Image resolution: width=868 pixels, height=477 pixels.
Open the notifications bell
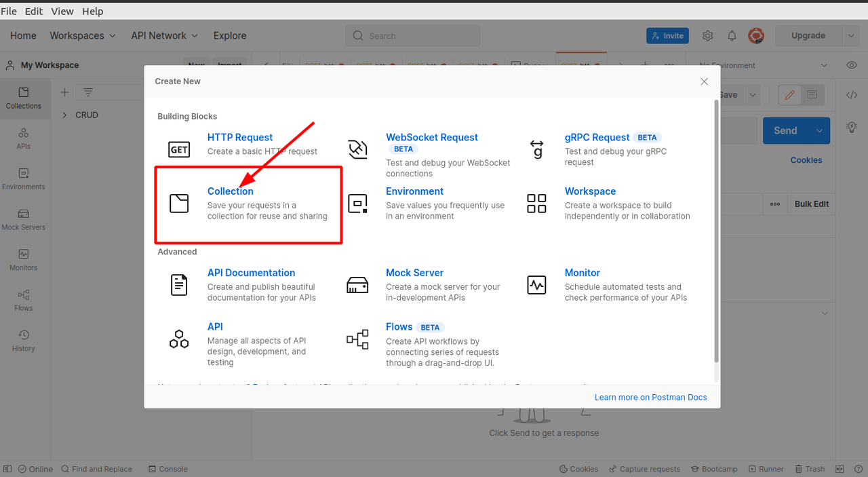click(x=732, y=35)
